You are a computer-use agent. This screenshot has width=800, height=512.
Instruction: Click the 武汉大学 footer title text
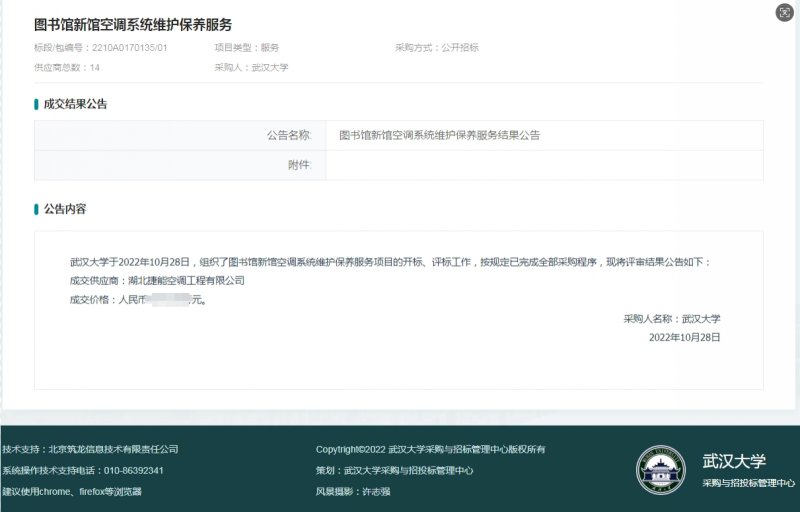click(x=733, y=461)
